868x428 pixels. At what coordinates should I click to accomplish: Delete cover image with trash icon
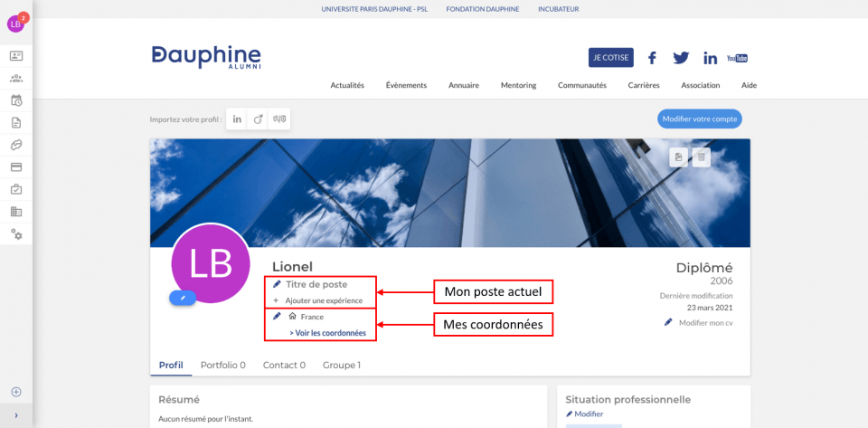(x=701, y=157)
